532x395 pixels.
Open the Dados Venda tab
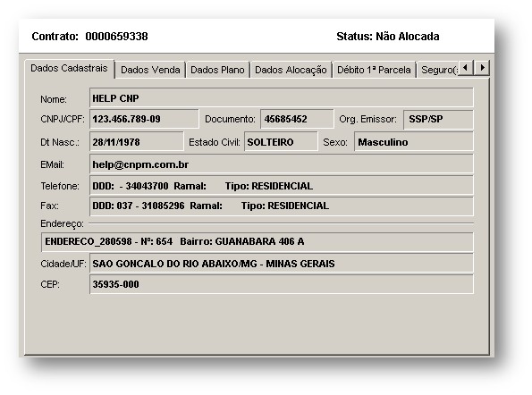[150, 70]
